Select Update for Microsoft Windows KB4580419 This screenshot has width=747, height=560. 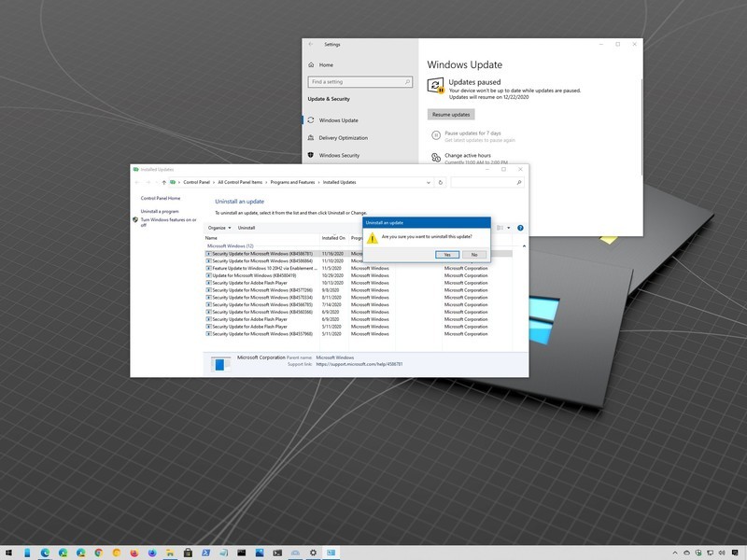pos(359,275)
